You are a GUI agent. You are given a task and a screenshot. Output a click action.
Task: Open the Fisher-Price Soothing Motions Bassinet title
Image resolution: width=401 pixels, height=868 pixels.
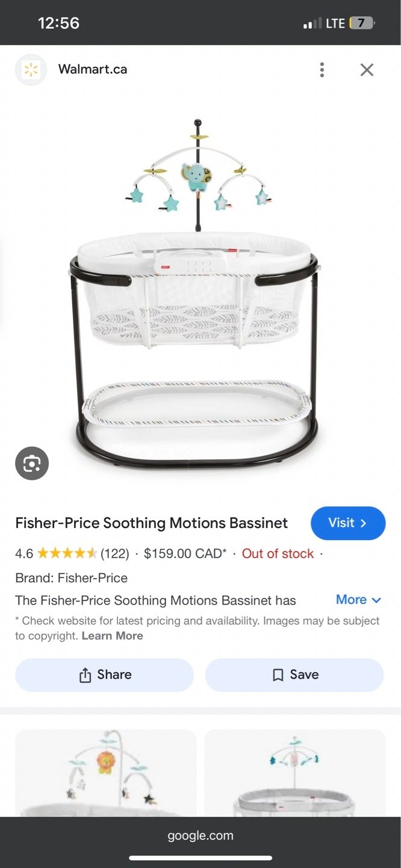(x=152, y=523)
